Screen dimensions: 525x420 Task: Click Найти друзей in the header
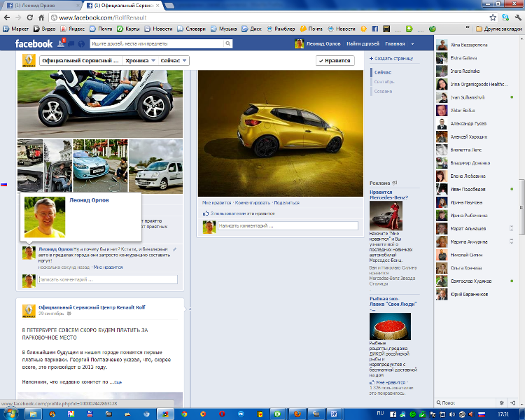[x=363, y=44]
